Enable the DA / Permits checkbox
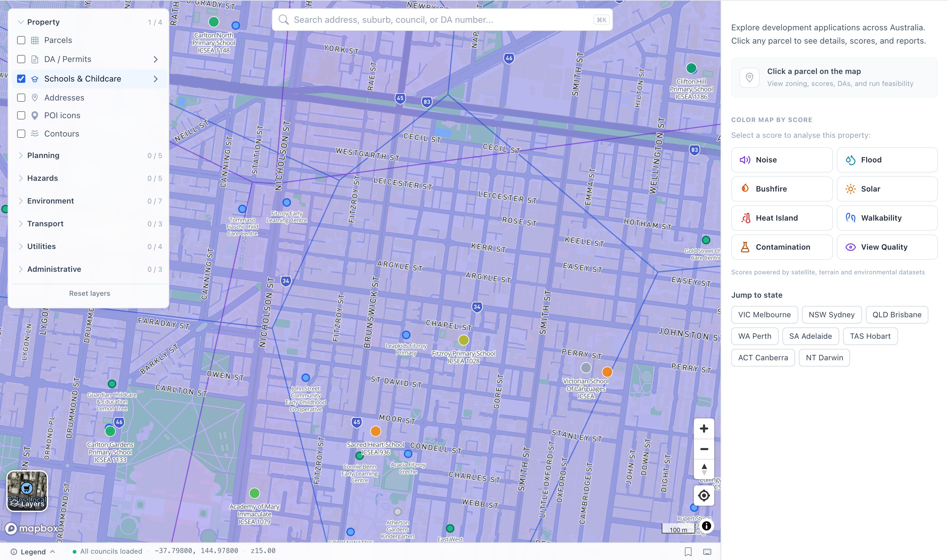This screenshot has width=948, height=560. (x=21, y=59)
